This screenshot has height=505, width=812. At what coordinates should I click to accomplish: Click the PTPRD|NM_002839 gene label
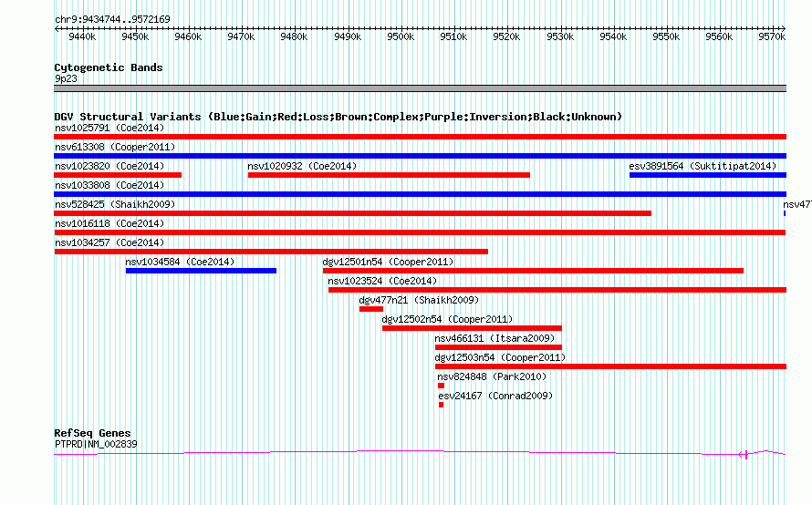96,444
